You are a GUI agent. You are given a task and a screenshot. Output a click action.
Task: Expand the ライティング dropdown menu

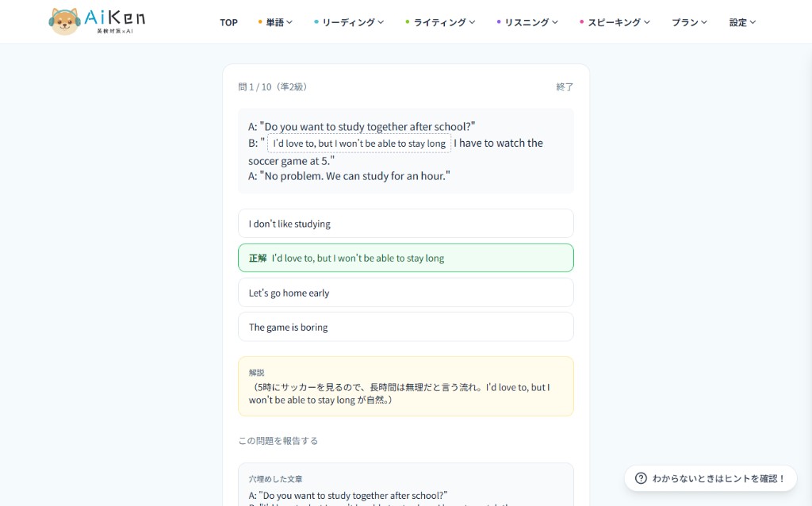[440, 22]
